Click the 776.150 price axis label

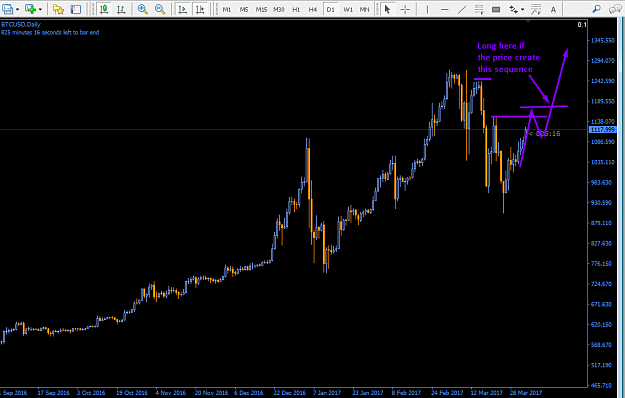[x=601, y=264]
